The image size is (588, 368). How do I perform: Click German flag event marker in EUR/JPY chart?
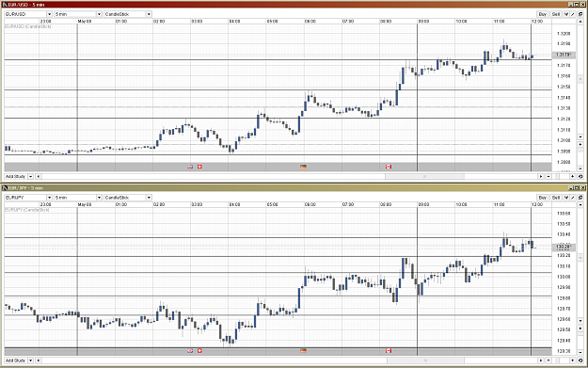303,351
